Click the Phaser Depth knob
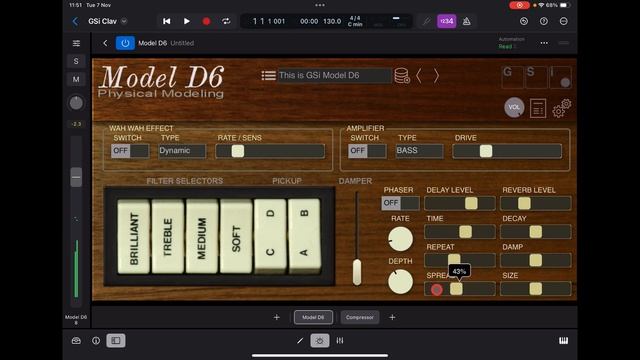This screenshot has width=640, height=360. 400,282
